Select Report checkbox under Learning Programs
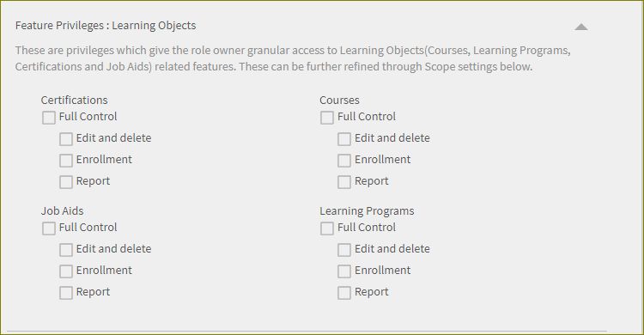The width and height of the screenshot is (644, 335). coord(344,293)
